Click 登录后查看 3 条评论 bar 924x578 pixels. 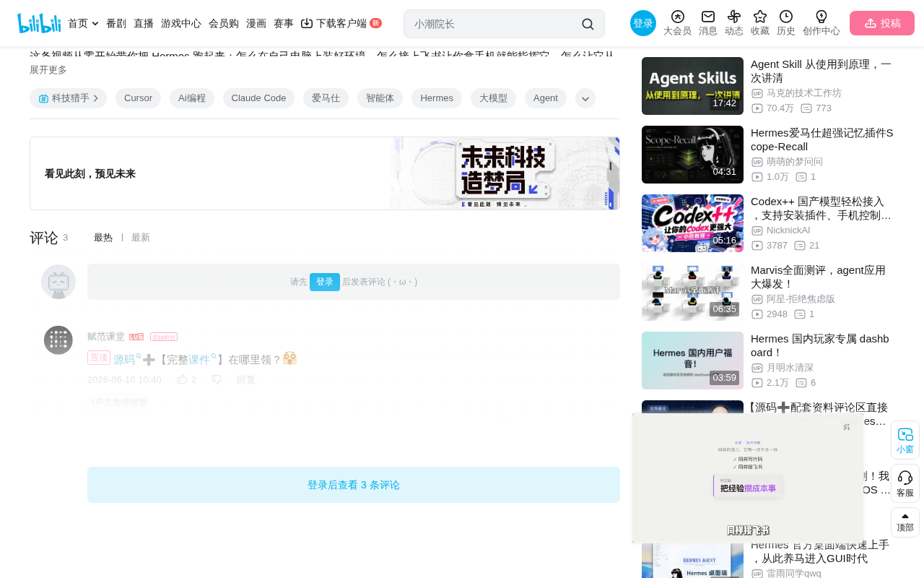click(354, 485)
